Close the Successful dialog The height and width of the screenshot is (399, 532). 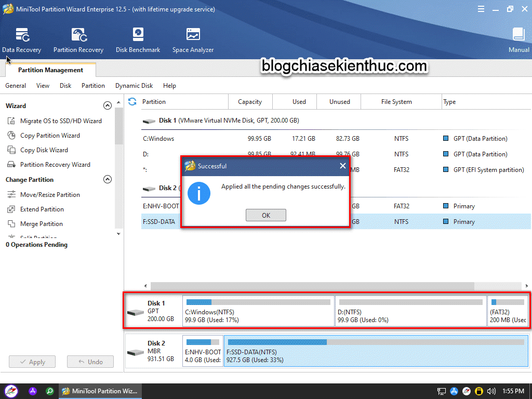point(343,166)
